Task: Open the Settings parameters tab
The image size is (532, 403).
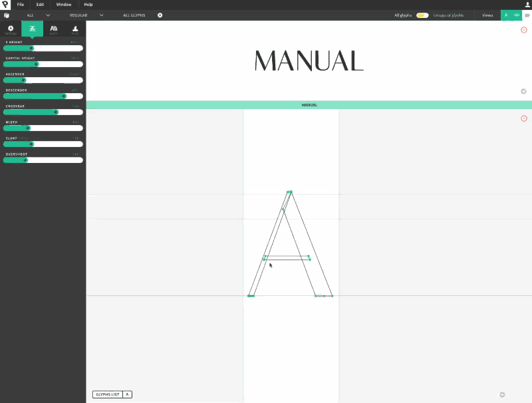Action: pyautogui.click(x=11, y=29)
